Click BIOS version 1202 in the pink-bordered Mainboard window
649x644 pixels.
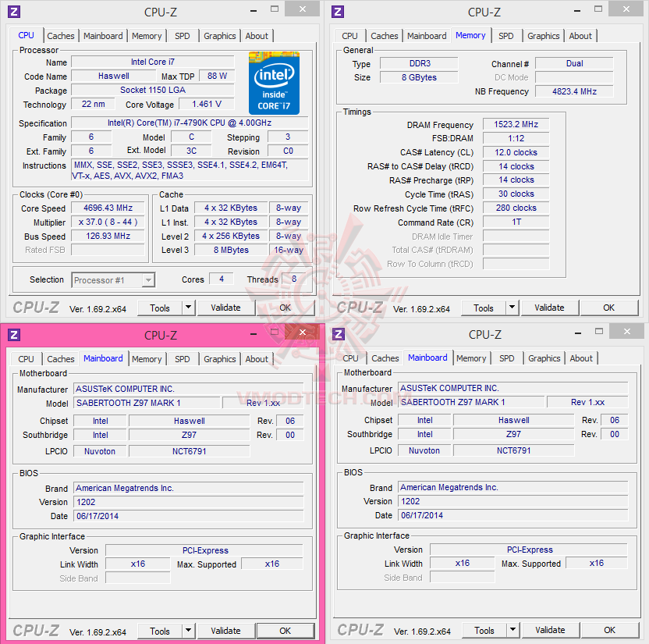(188, 503)
